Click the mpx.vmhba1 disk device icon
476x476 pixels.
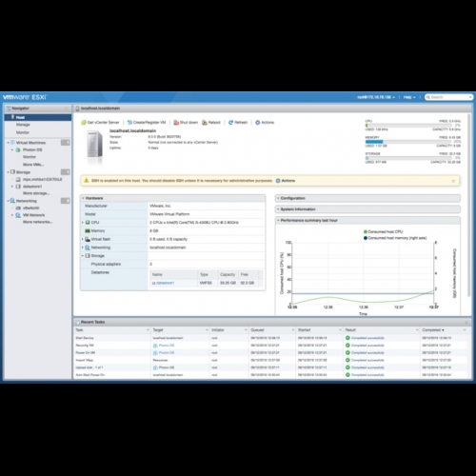[18, 180]
